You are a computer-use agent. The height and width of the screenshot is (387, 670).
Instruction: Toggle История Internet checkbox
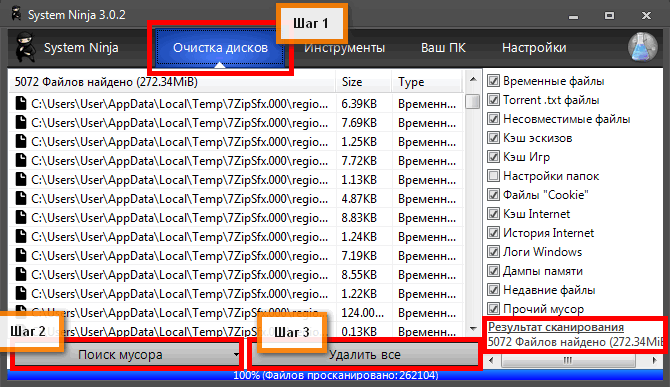pyautogui.click(x=494, y=233)
